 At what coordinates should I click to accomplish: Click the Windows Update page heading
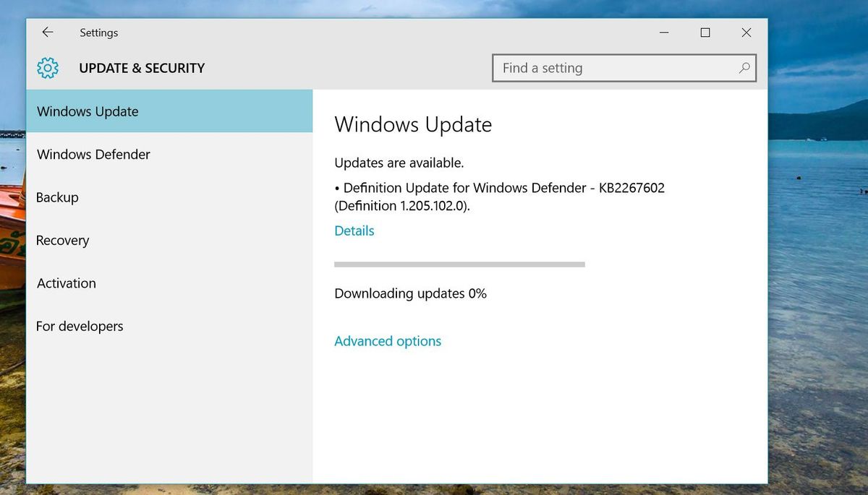pyautogui.click(x=413, y=124)
